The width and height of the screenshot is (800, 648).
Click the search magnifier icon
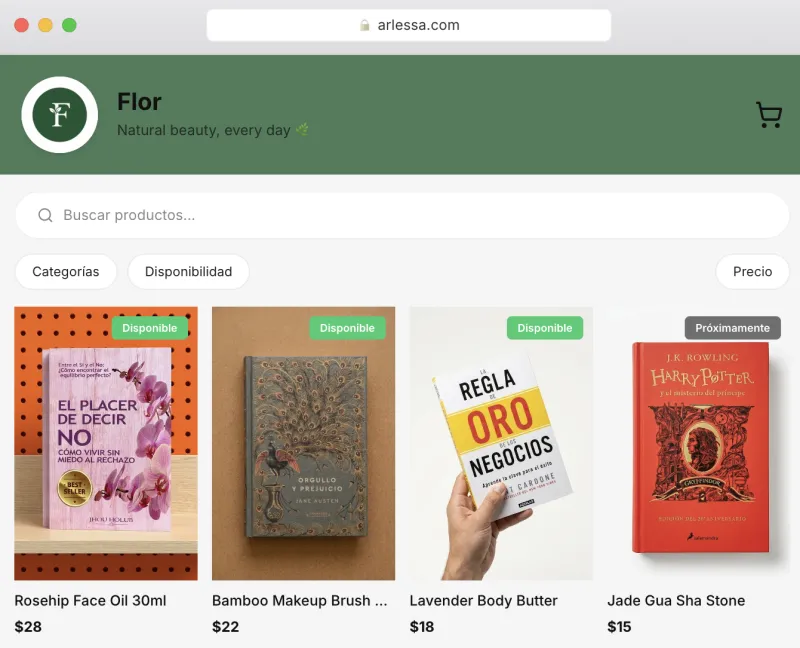45,215
